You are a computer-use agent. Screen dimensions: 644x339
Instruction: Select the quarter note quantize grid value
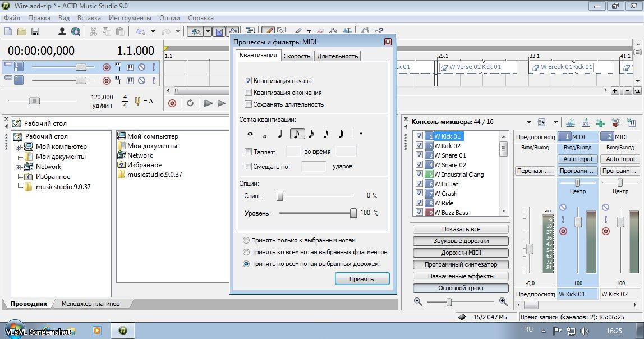coord(280,134)
